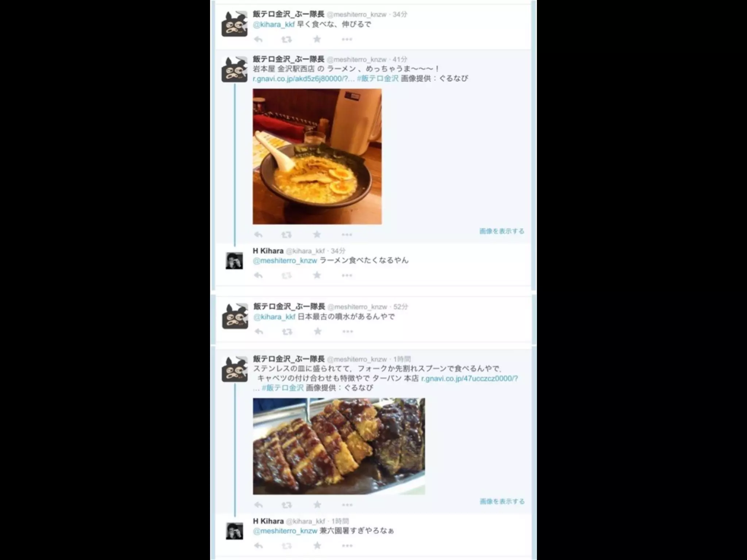This screenshot has height=560, width=747.
Task: Reply to H Kihara's ラーメン食べたくなるやん tweet
Action: click(x=258, y=275)
